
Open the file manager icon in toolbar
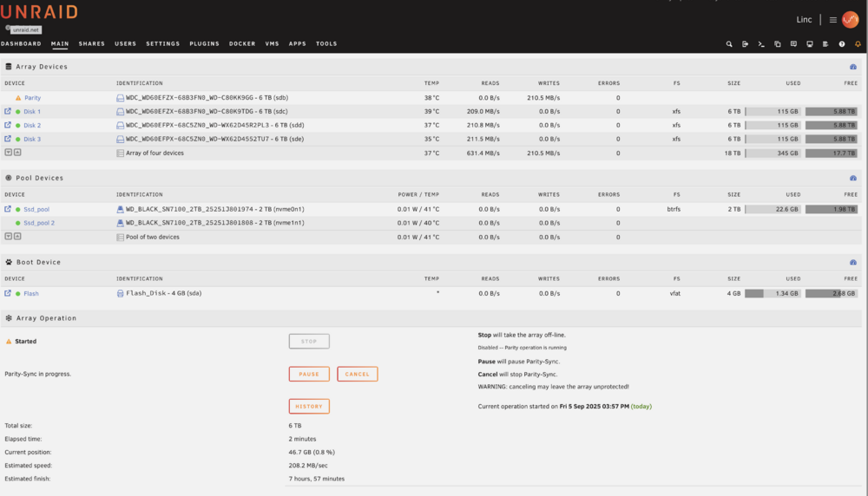[x=777, y=44]
